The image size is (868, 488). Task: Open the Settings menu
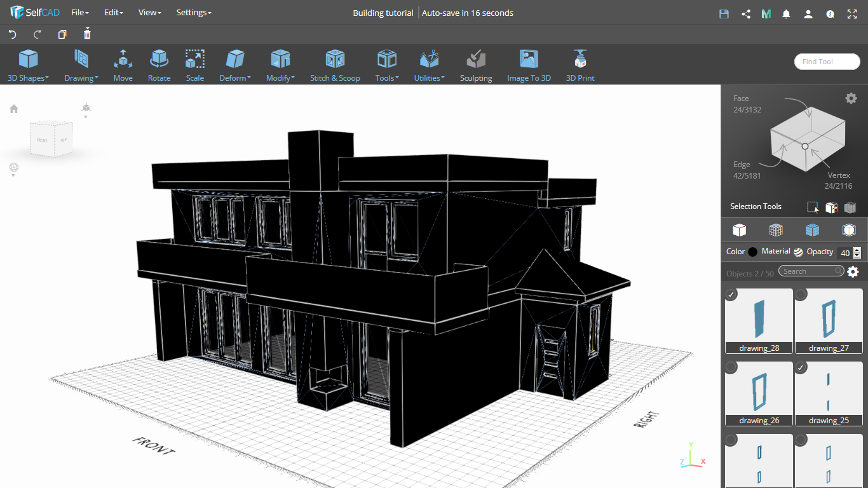coord(194,13)
